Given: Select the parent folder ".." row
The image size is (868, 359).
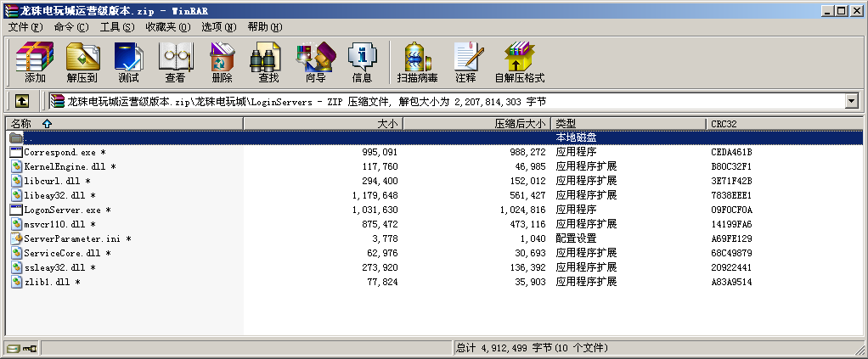Looking at the screenshot, I should click(29, 137).
